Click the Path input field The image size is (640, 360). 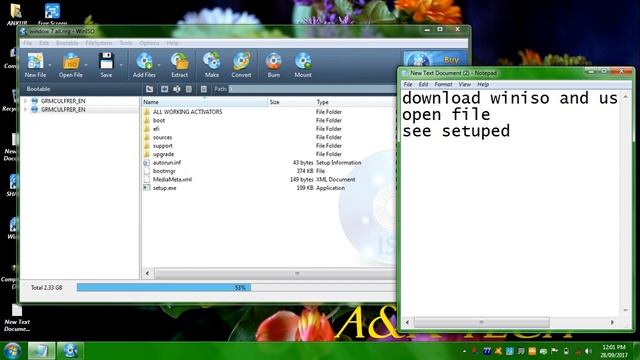(312, 89)
